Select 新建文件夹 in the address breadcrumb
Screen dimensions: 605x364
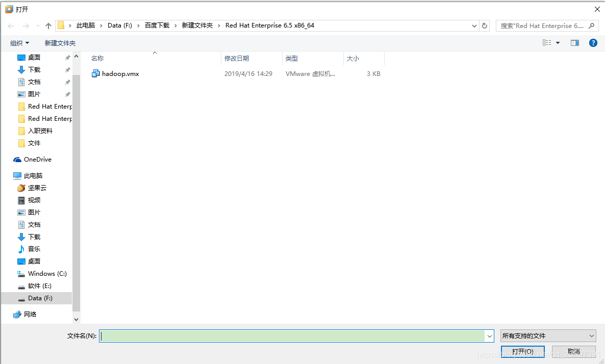tap(197, 25)
